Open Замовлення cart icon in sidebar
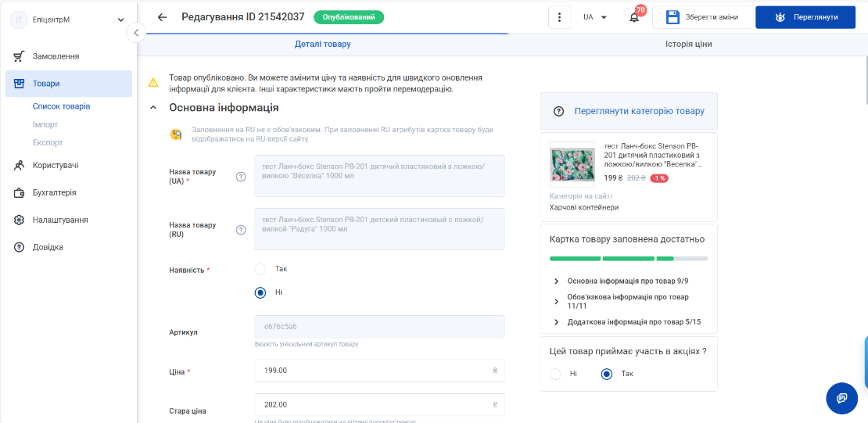The image size is (868, 423). click(x=19, y=56)
